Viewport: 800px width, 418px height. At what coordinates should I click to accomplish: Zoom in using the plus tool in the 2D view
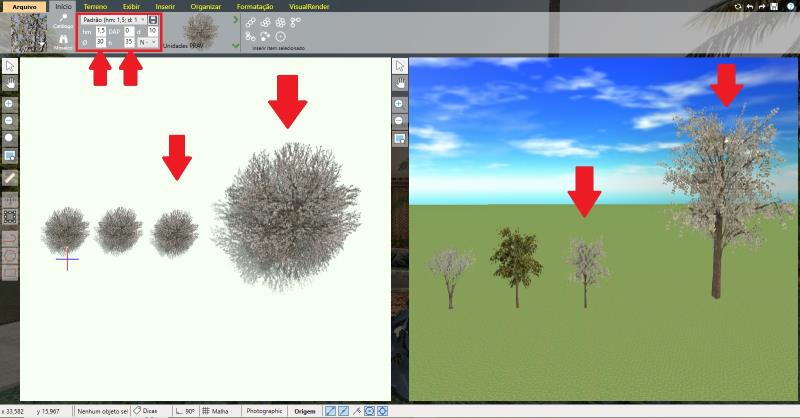(x=9, y=104)
